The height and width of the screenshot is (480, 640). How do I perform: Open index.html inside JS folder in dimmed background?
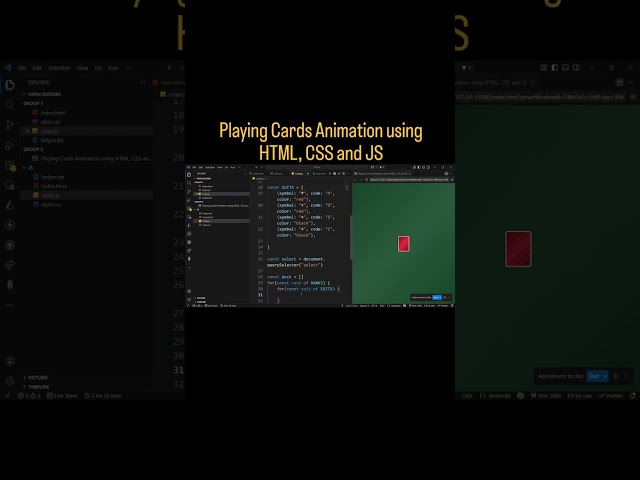click(54, 186)
